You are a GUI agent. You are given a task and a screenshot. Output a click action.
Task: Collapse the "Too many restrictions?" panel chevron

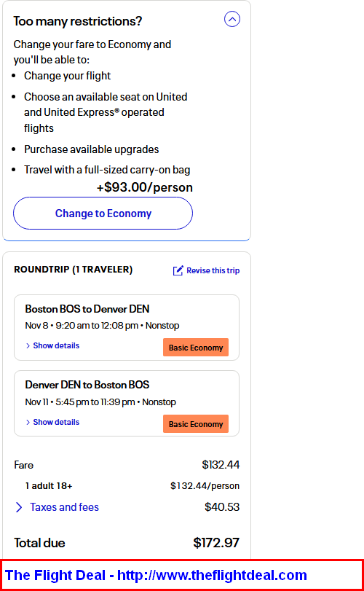point(232,19)
